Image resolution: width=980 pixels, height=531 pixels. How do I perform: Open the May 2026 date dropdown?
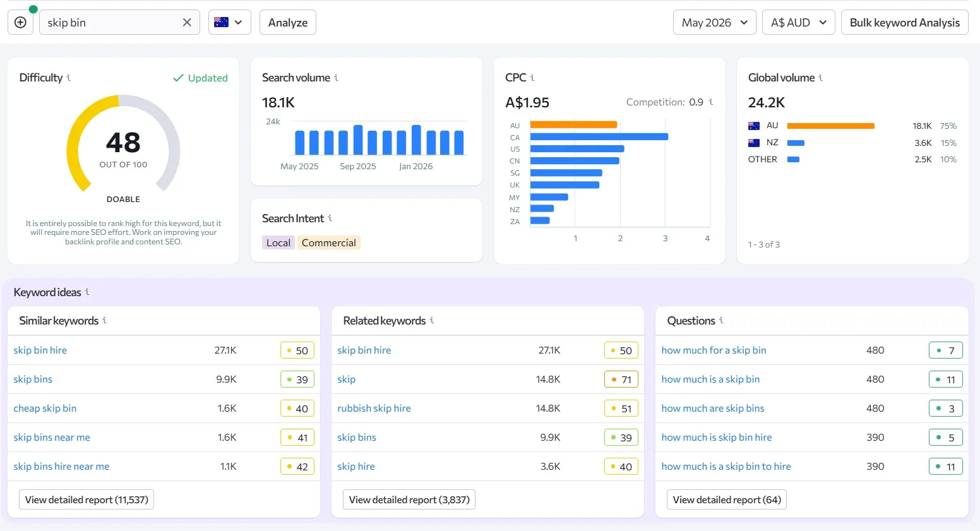tap(715, 23)
